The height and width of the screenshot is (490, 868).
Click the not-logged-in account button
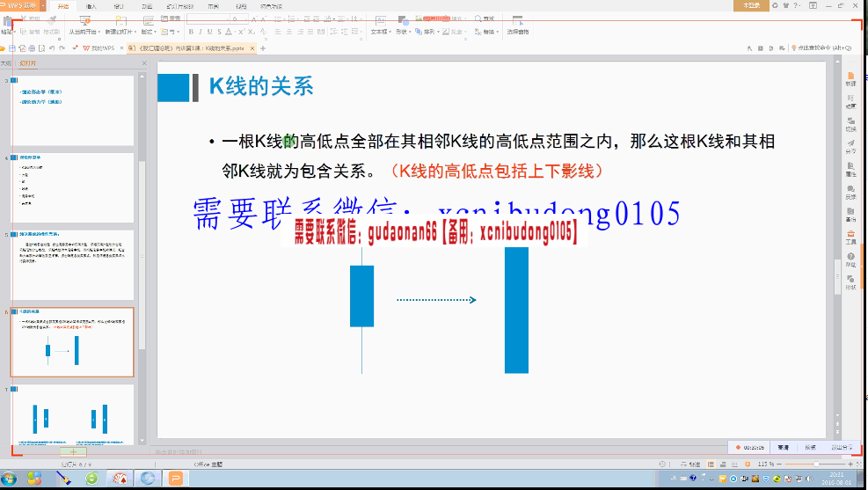[751, 5]
